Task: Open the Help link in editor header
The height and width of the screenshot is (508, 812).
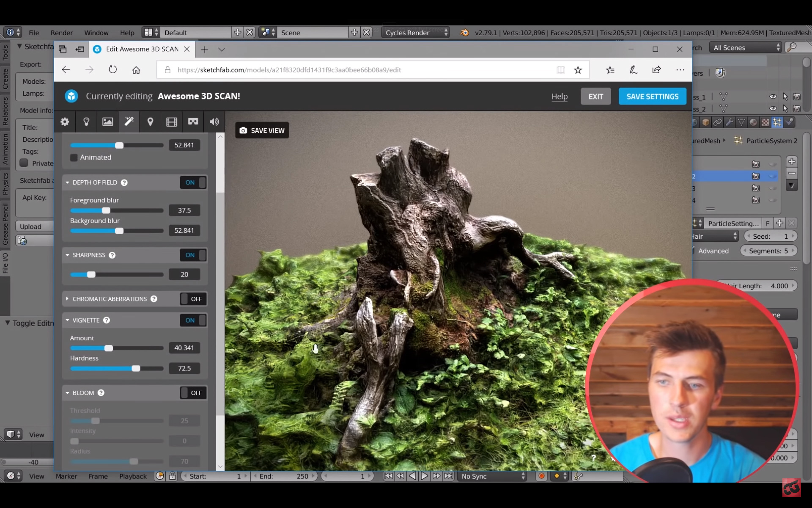Action: pyautogui.click(x=560, y=97)
